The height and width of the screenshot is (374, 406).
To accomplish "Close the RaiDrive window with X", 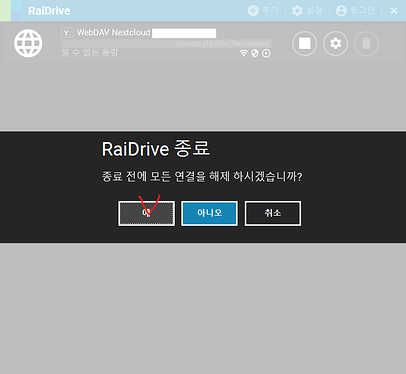I will pyautogui.click(x=394, y=11).
